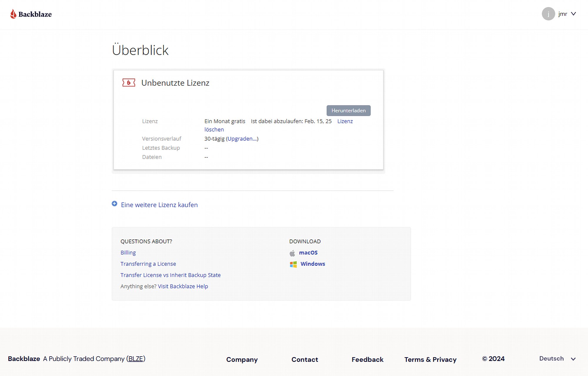Click the © 2024 copyright text
Viewport: 588px width, 376px height.
click(x=493, y=359)
